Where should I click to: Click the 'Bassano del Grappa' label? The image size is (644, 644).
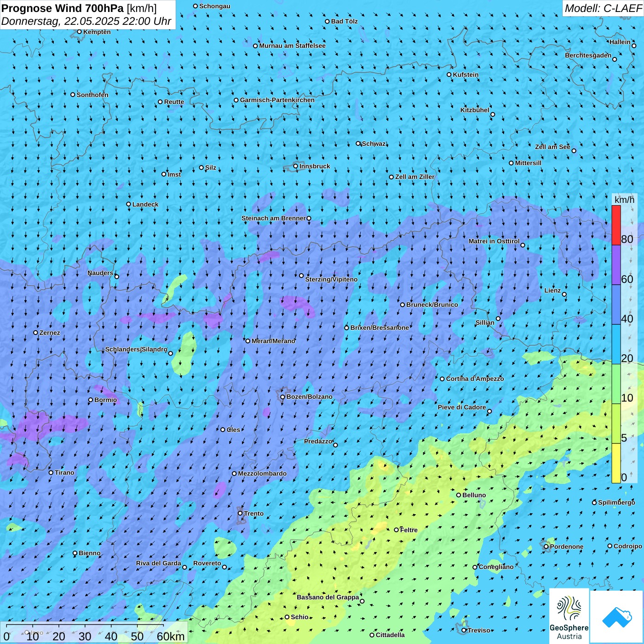(328, 597)
